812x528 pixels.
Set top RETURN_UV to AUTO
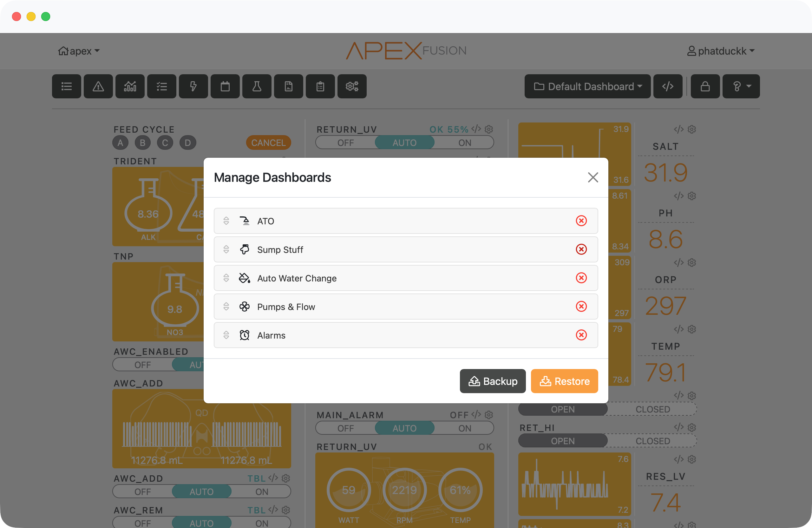coord(405,143)
